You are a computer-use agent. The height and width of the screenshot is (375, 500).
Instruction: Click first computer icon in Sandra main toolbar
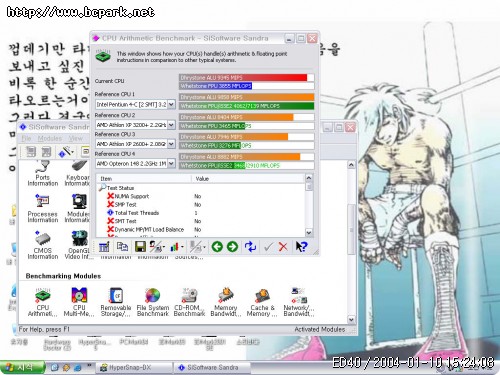click(31, 152)
